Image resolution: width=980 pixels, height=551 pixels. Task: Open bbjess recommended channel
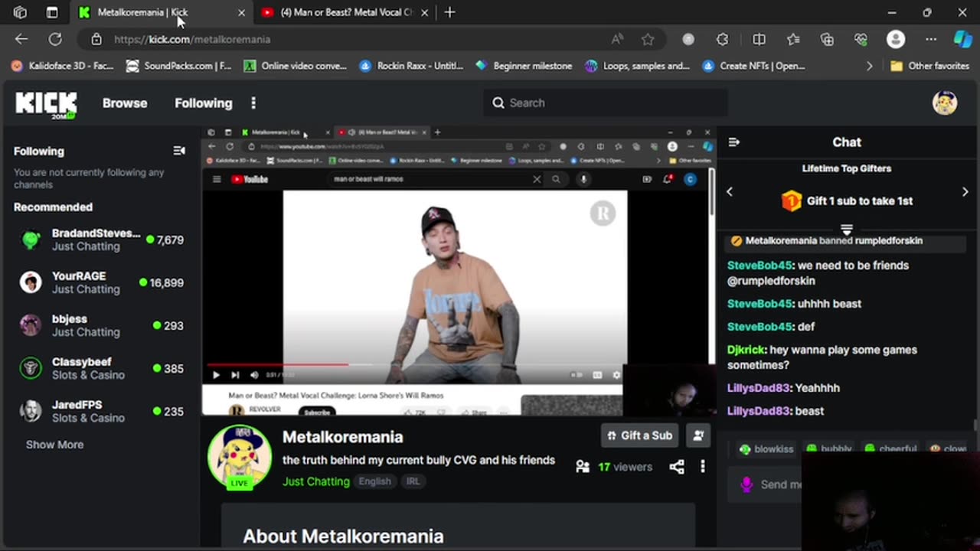click(x=100, y=325)
